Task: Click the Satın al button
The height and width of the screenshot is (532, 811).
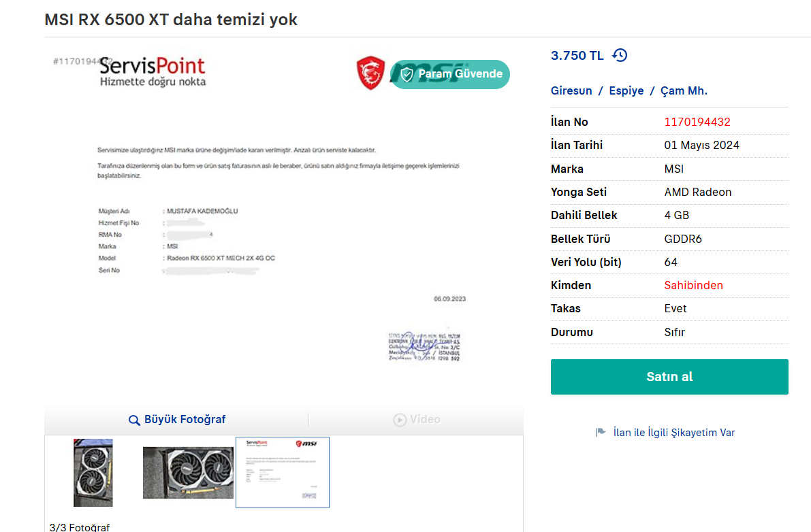Action: pos(669,376)
